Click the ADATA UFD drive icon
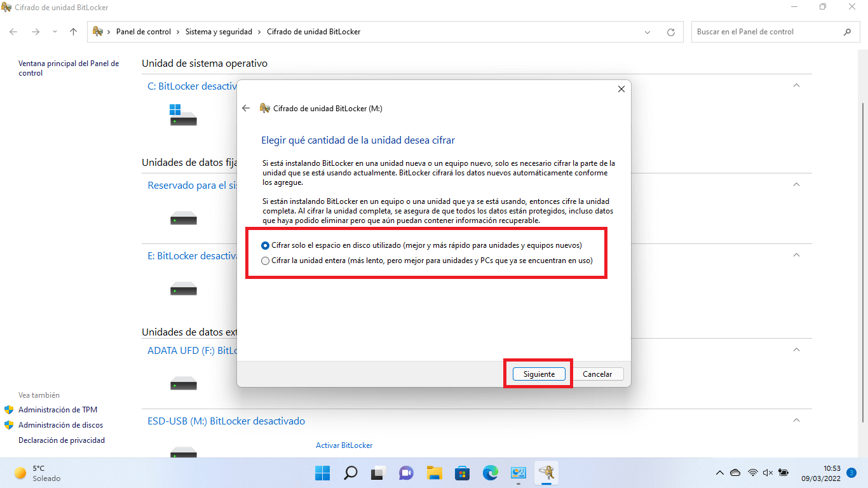 183,383
